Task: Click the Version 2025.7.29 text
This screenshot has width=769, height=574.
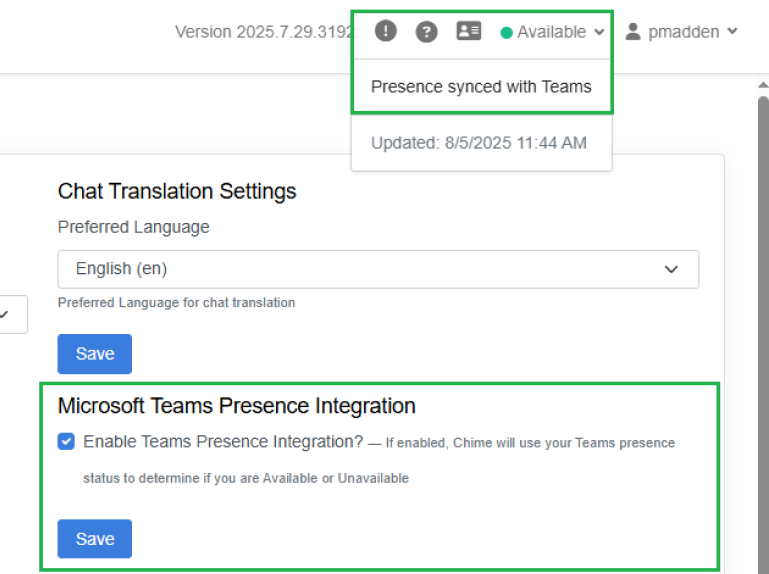Action: click(263, 32)
